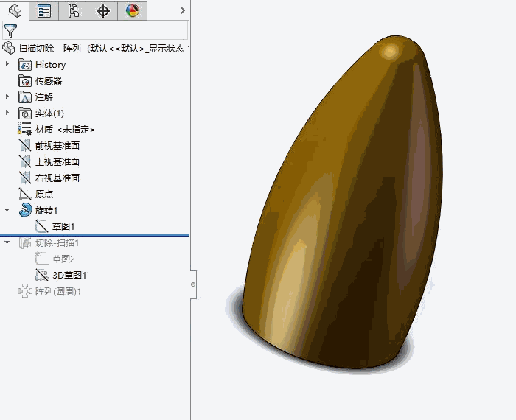
Task: Click the 3D草图1 sketch icon
Action: click(42, 275)
